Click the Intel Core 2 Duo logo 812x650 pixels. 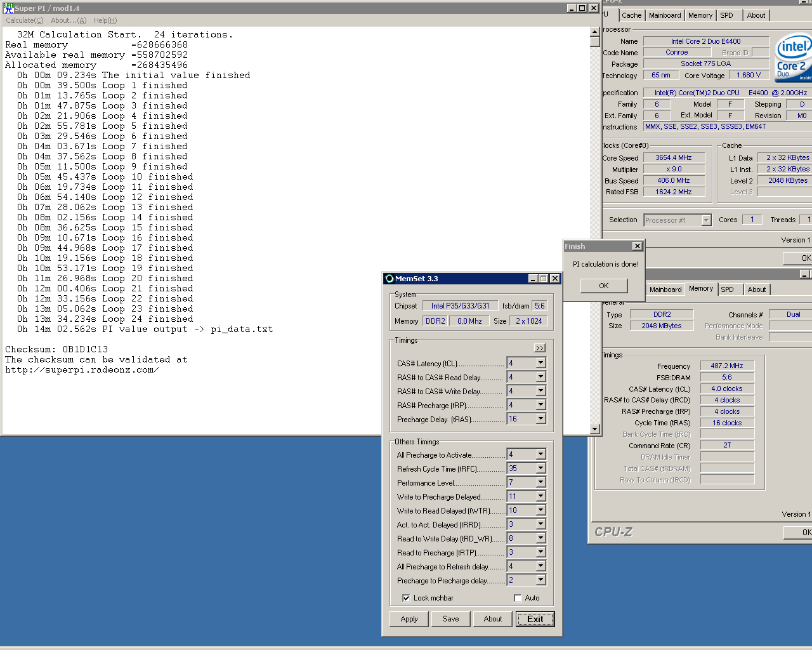pos(794,58)
